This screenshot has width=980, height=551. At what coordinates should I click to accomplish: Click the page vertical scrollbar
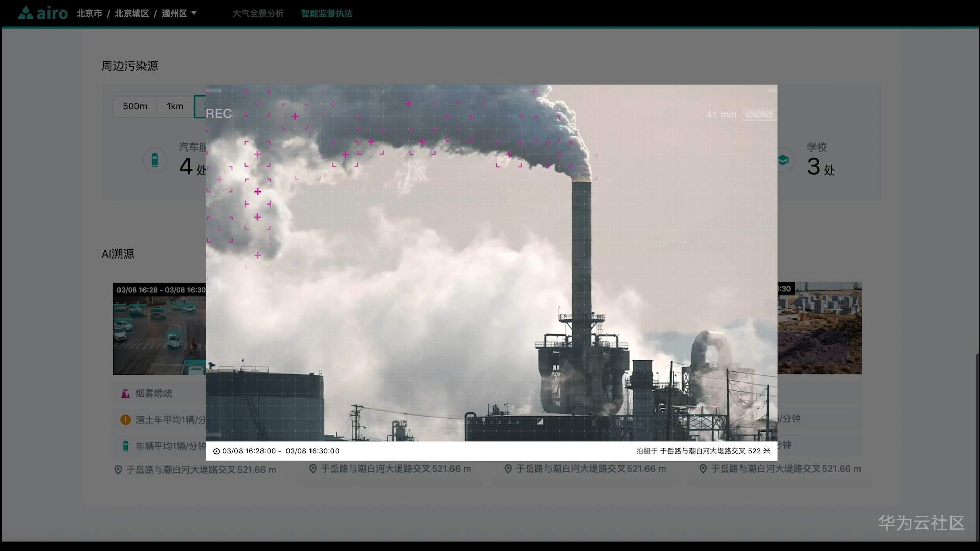pos(977,447)
